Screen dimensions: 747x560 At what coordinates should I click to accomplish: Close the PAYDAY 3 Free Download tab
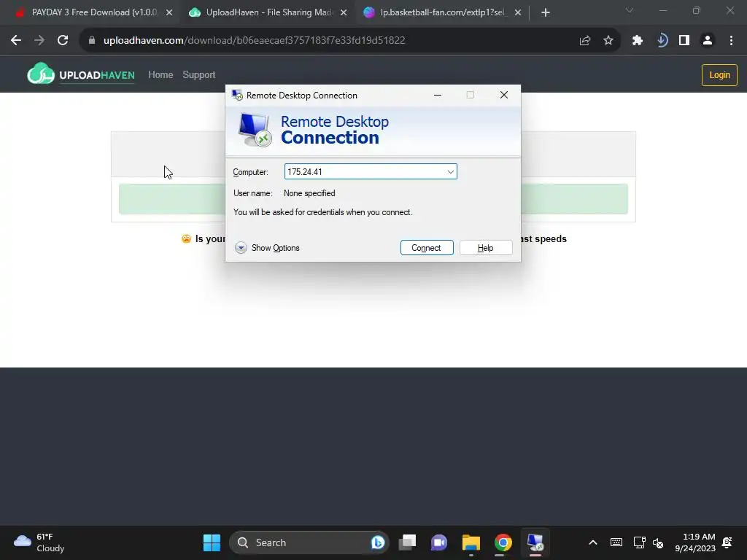169,12
